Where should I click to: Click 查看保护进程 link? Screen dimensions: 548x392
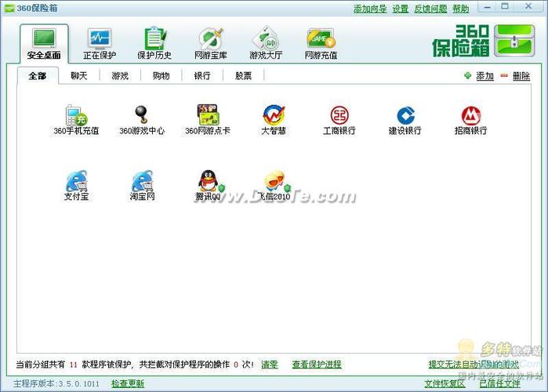(x=317, y=365)
